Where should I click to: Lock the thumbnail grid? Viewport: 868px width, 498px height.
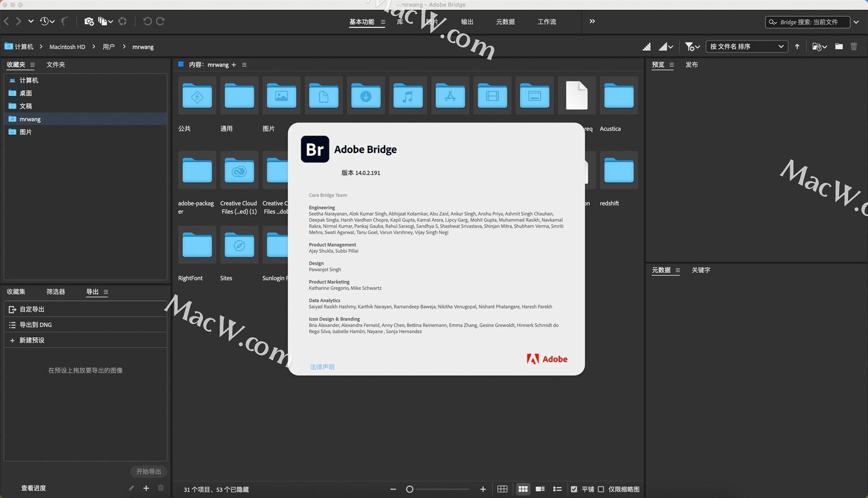(x=502, y=490)
